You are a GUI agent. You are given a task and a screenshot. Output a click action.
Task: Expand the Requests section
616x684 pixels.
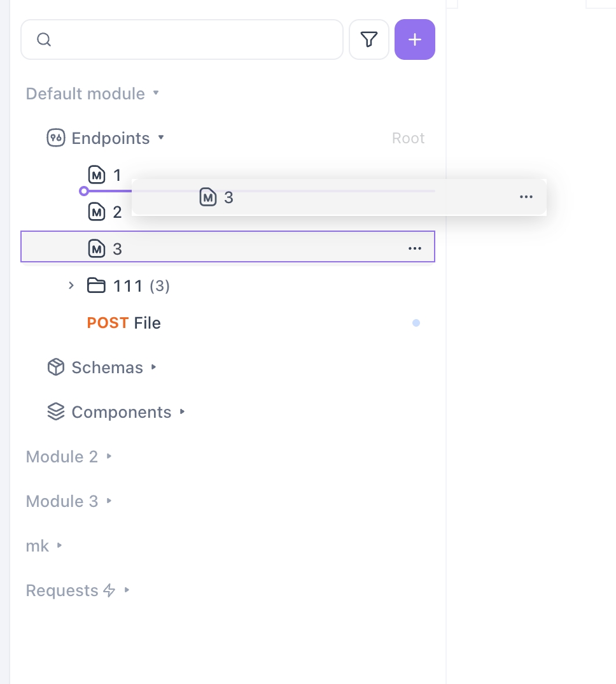pyautogui.click(x=127, y=590)
